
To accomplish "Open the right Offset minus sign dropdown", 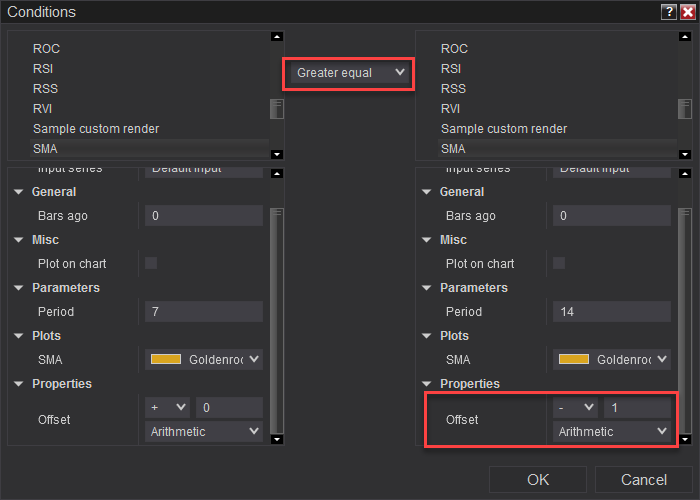I will (x=575, y=408).
